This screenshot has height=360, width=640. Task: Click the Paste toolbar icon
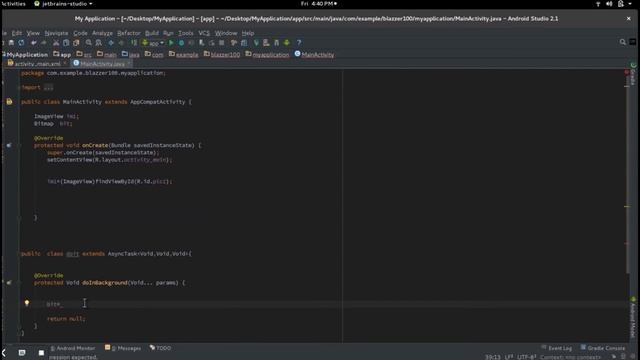(x=76, y=42)
